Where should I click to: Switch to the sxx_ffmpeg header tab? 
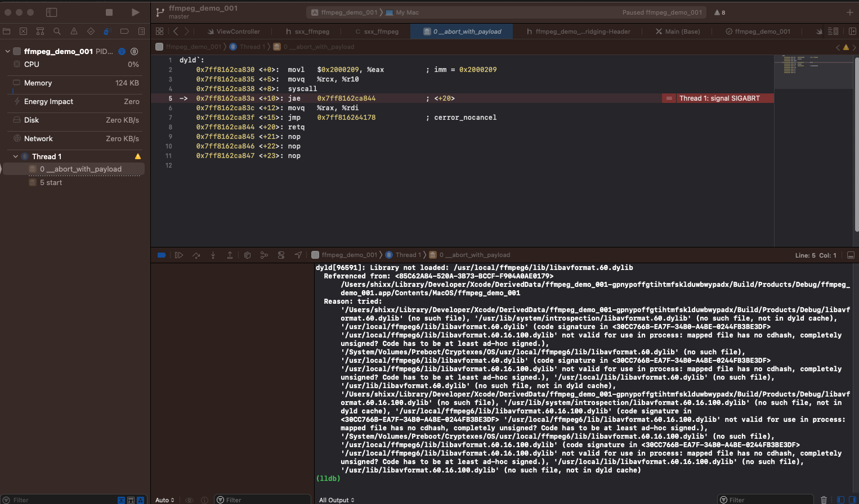tap(307, 31)
